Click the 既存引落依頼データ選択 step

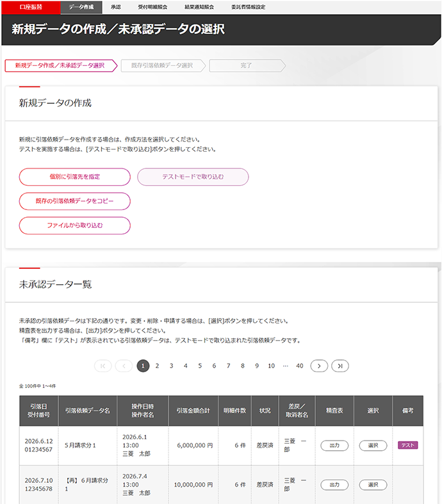[161, 65]
